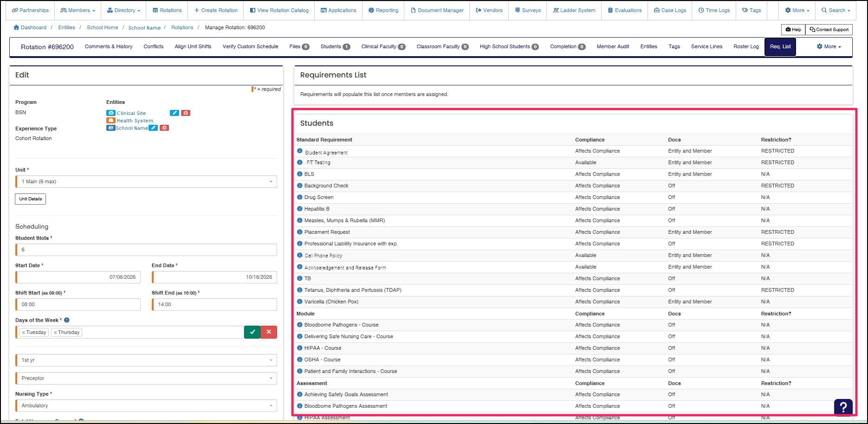868x424 pixels.
Task: Click the Shift Start time field
Action: pos(78,304)
